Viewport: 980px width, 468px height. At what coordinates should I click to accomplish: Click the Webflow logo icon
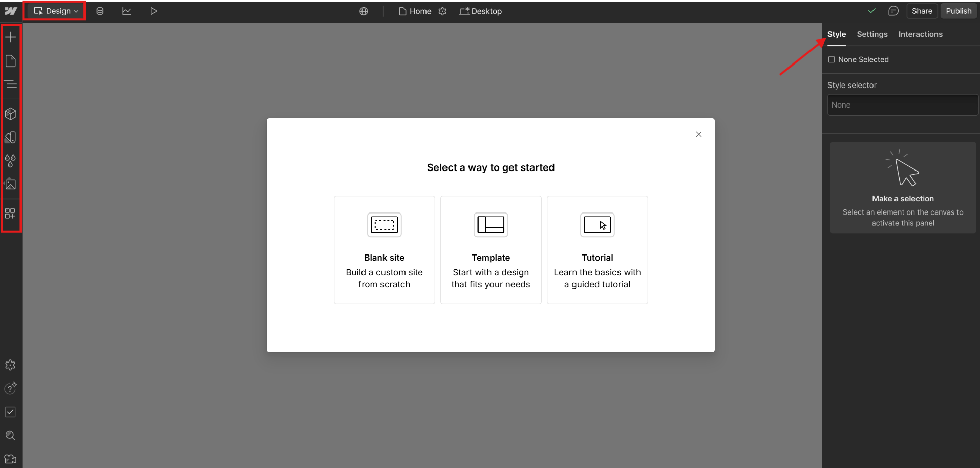tap(11, 11)
